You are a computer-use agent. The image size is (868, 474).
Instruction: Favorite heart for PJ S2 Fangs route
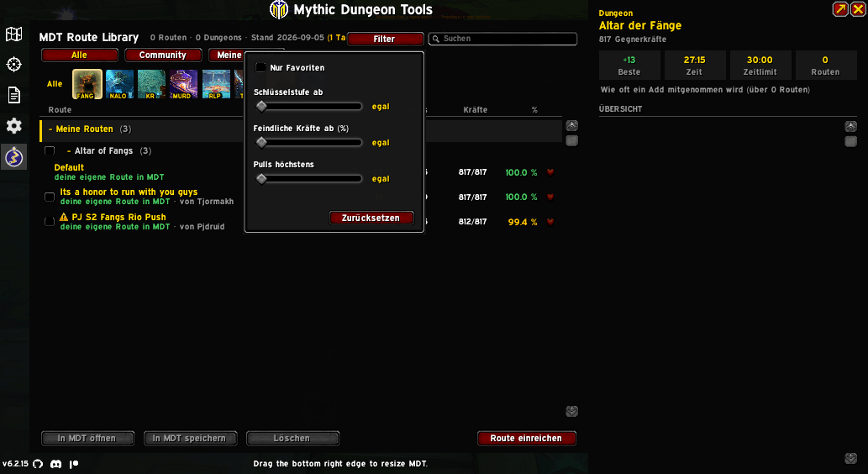tap(550, 222)
